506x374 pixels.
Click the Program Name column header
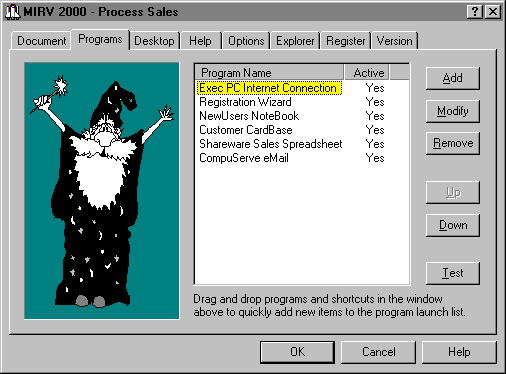pos(269,72)
